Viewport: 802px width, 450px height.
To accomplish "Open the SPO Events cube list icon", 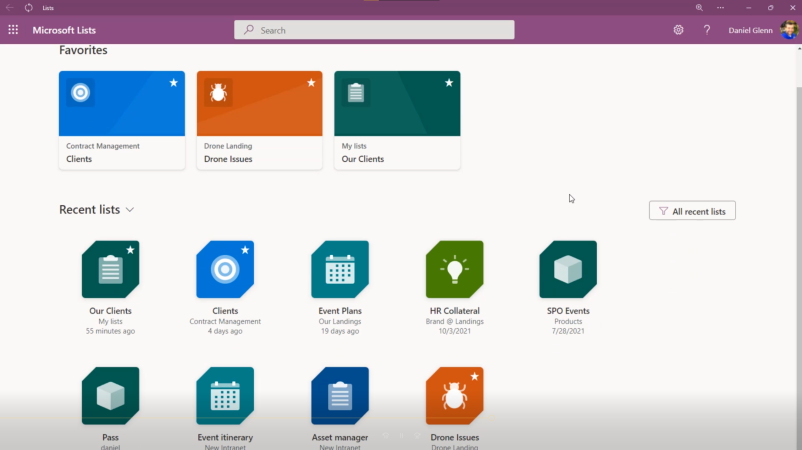I will point(568,269).
